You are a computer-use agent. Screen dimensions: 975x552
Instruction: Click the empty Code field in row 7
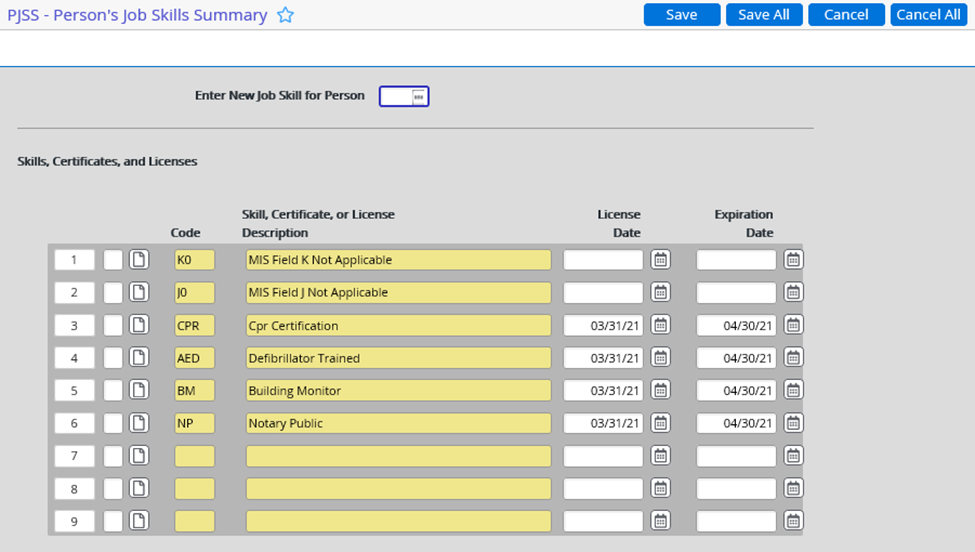pos(194,456)
